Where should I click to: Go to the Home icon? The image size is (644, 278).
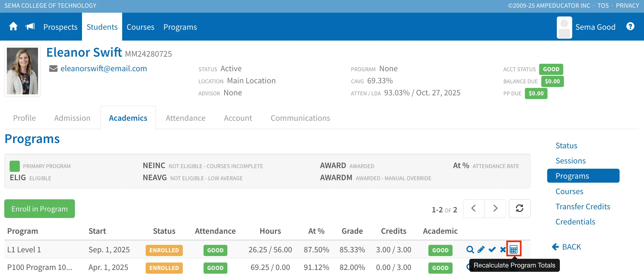(x=13, y=27)
